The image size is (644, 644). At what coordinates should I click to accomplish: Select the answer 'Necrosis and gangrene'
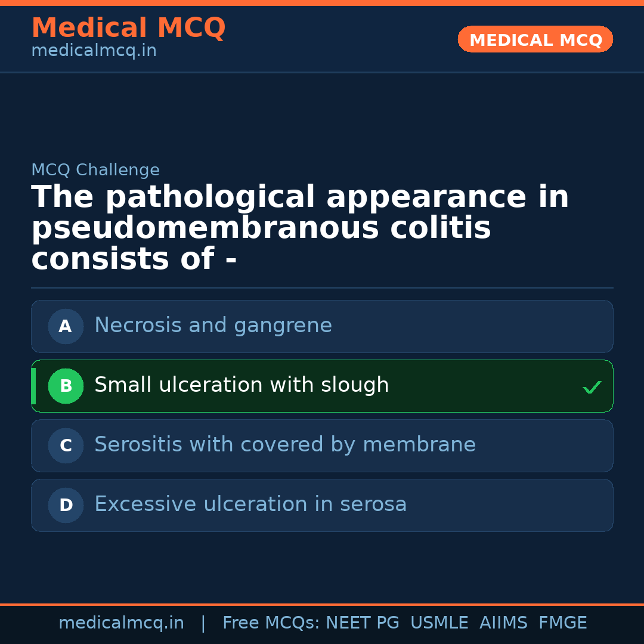(x=213, y=326)
